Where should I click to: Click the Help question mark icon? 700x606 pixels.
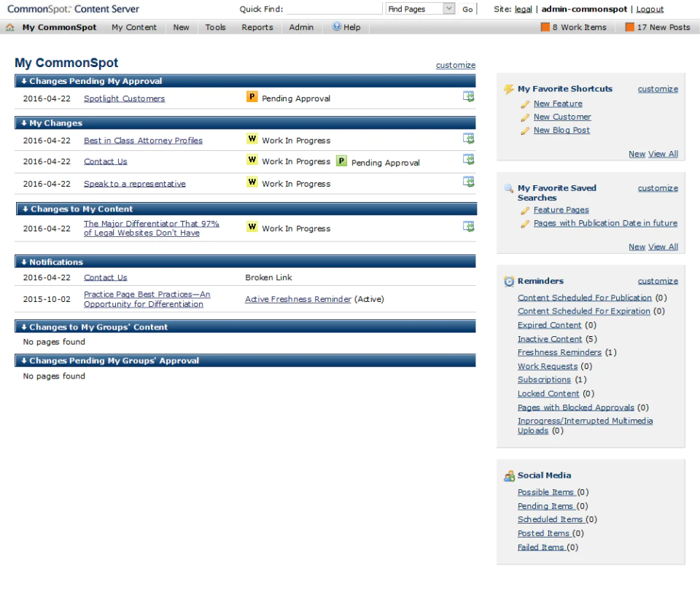336,27
